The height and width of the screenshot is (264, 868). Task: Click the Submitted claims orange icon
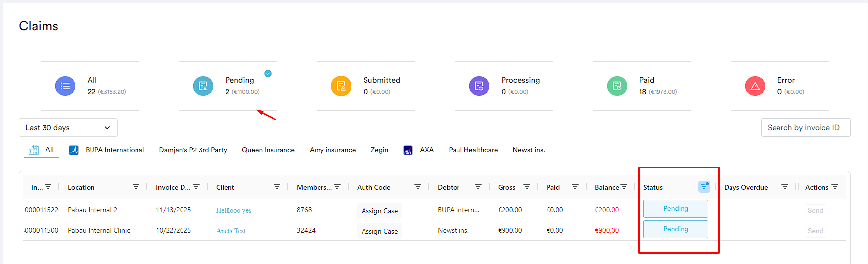click(341, 86)
